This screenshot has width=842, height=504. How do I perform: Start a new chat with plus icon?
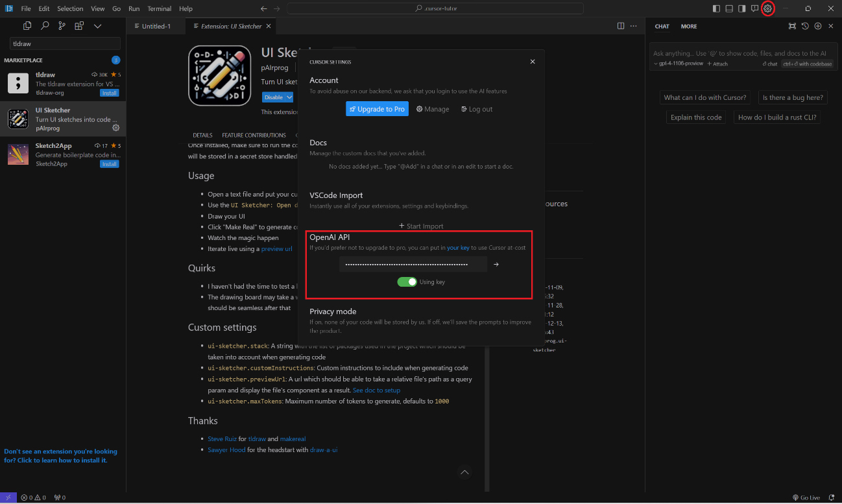(x=818, y=26)
